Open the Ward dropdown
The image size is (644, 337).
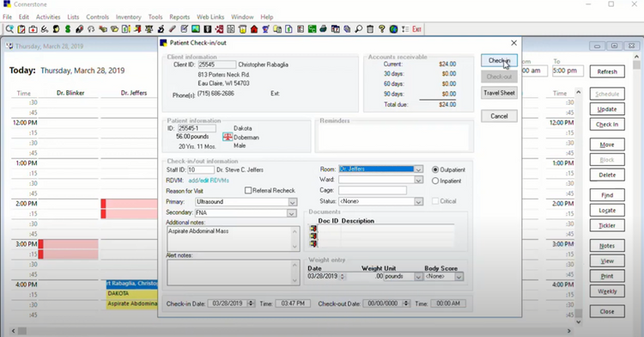click(418, 180)
